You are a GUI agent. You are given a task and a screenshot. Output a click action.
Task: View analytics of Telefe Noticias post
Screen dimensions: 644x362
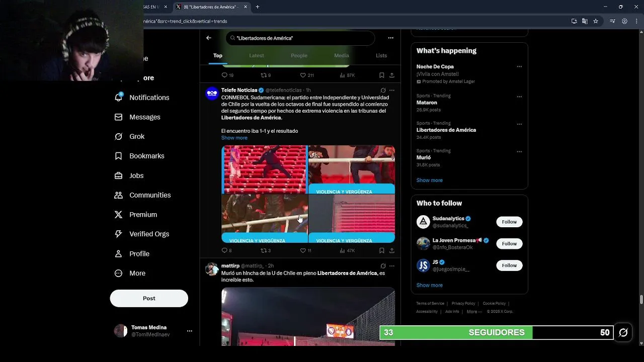coord(342,250)
